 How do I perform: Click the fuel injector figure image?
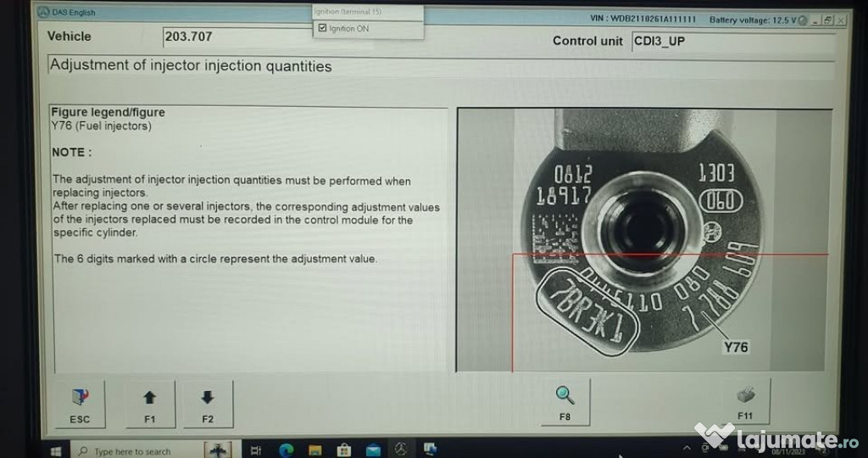click(642, 240)
